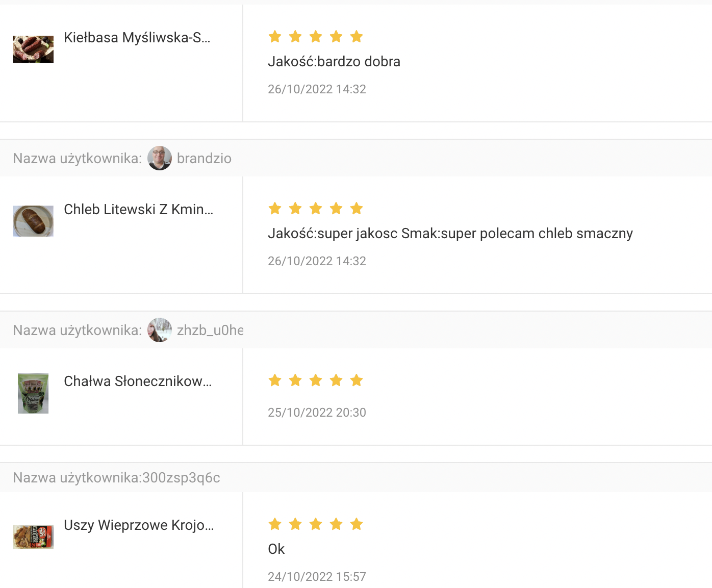Viewport: 712px width, 588px height.
Task: Click first star of Kiełbasa review rating
Action: coord(275,36)
